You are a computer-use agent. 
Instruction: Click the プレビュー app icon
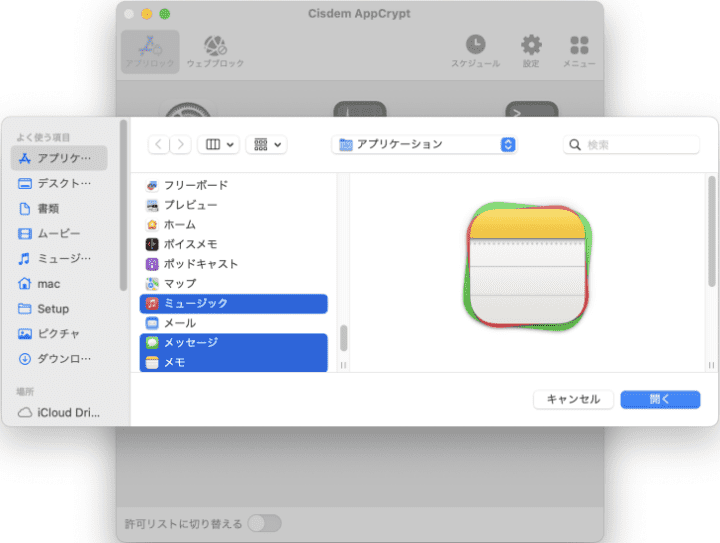point(152,205)
